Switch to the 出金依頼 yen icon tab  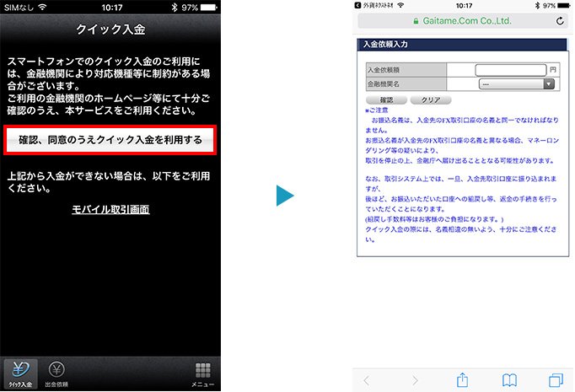click(x=56, y=372)
